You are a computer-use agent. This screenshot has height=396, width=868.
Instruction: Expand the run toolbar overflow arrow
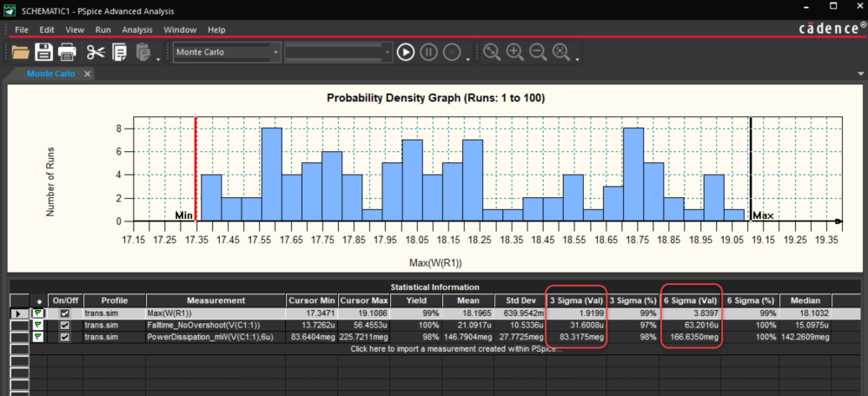pyautogui.click(x=468, y=58)
